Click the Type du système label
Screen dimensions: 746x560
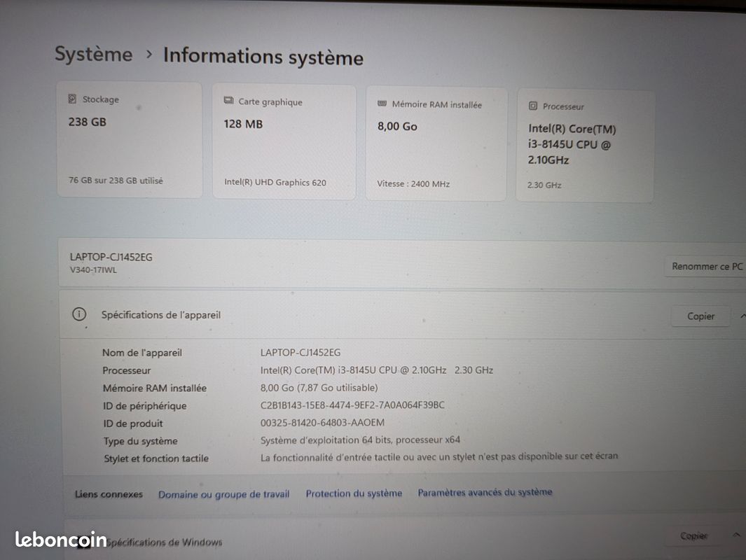pos(140,441)
